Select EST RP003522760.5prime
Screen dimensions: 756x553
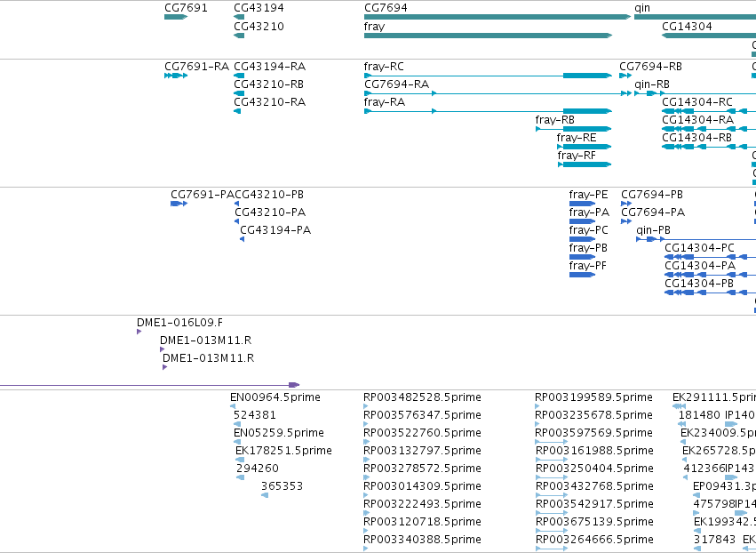tap(422, 433)
